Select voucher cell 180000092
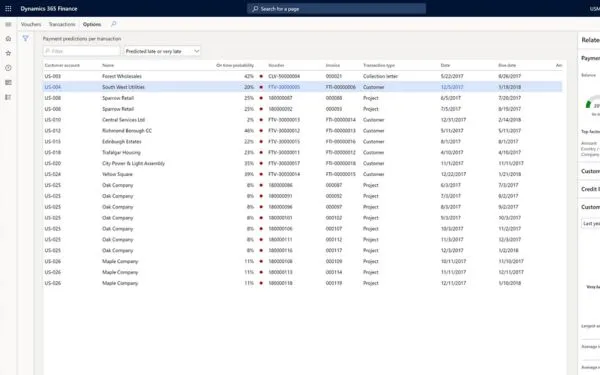This screenshot has width=600, height=375. pyautogui.click(x=280, y=109)
